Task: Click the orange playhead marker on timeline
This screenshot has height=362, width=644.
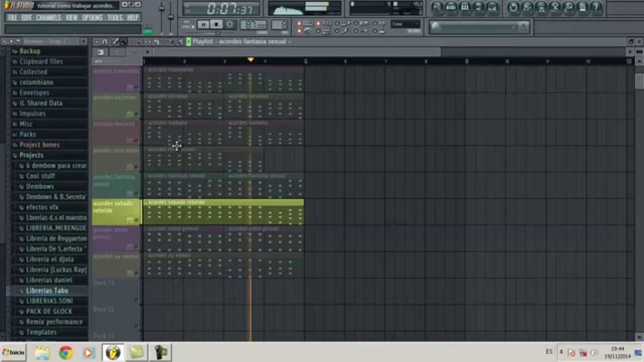Action: point(251,60)
